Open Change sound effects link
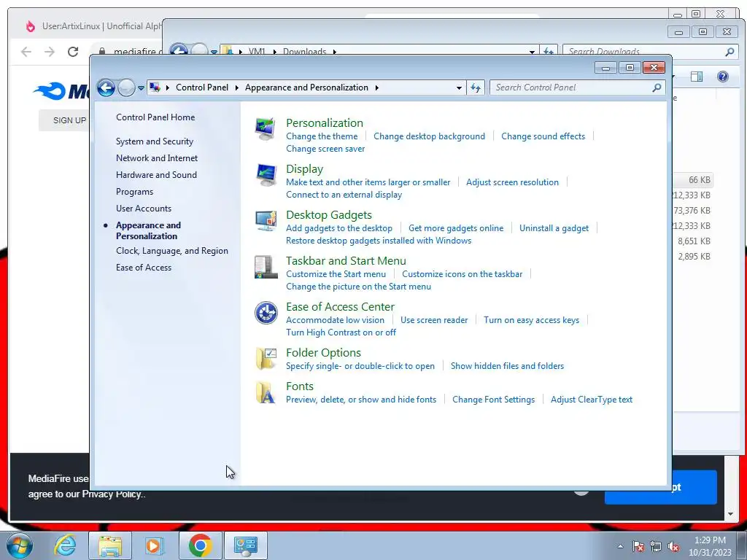 [543, 136]
